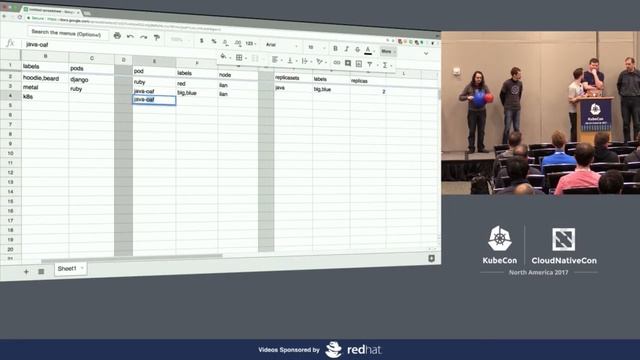Open the fill color picker
Image resolution: width=640 pixels, height=360 pixels.
click(x=224, y=57)
